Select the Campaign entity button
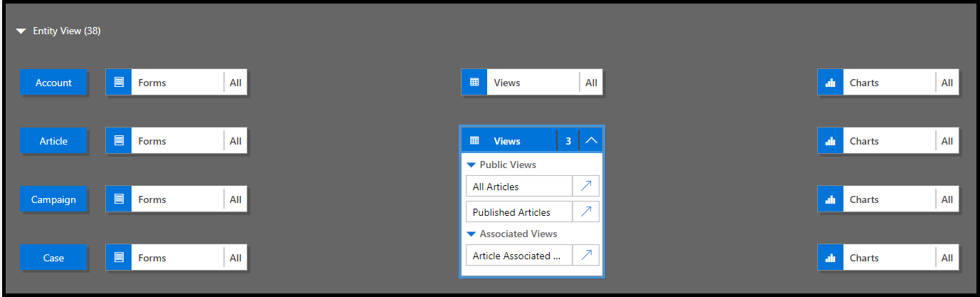This screenshot has height=297, width=980. [x=53, y=199]
